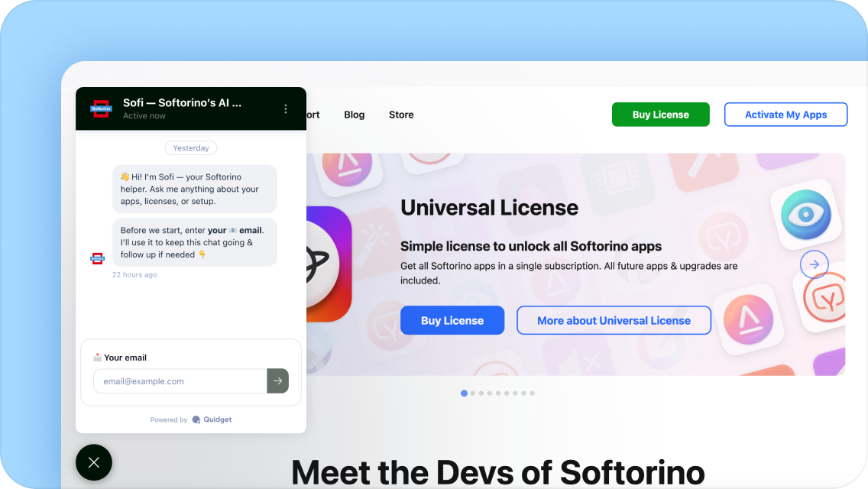The image size is (868, 489).
Task: Advance the banner with the next arrow
Action: [814, 264]
